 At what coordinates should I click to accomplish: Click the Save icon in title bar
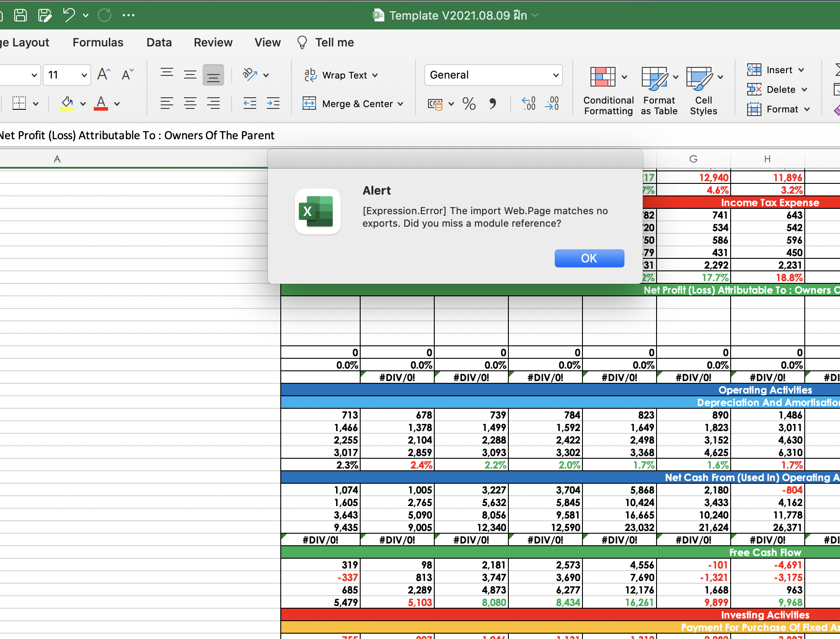click(x=21, y=15)
